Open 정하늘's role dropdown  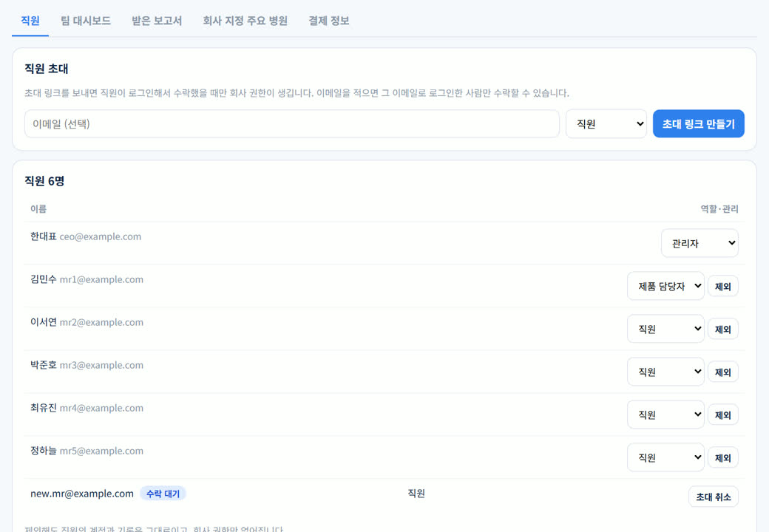[665, 457]
